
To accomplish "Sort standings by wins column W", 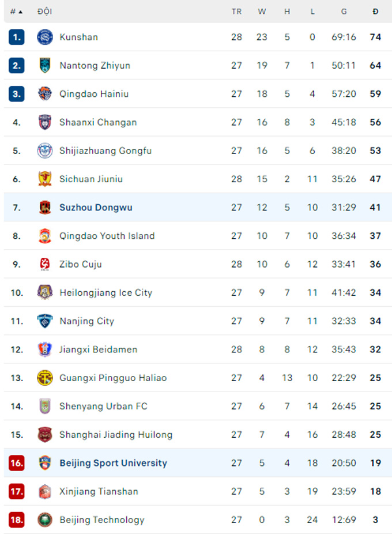I will 262,11.
